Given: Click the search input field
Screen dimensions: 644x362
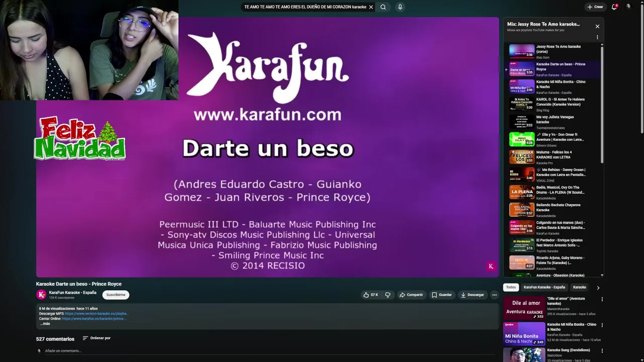Looking at the screenshot, I should 305,7.
